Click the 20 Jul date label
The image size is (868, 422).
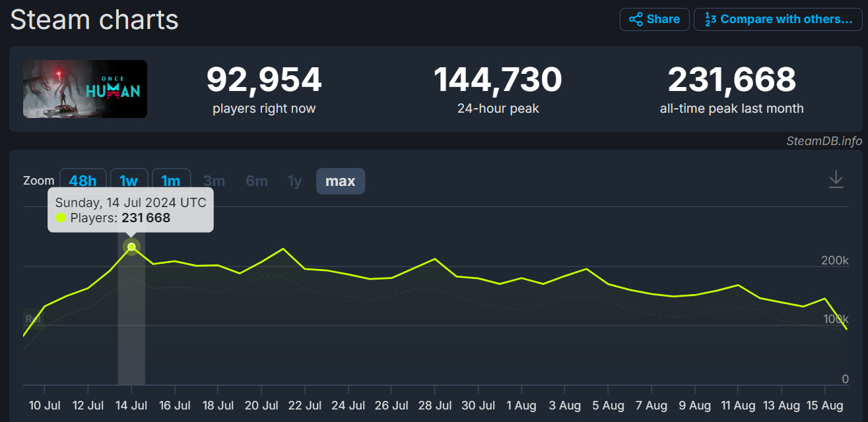(x=261, y=405)
